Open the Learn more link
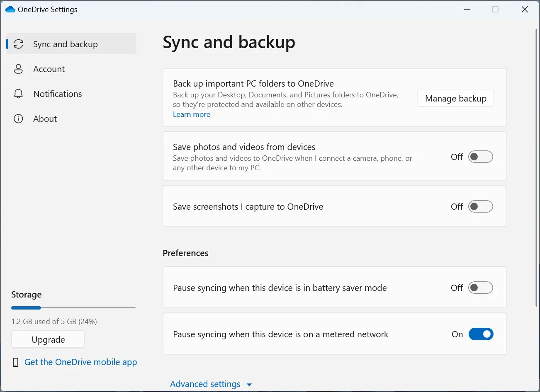 point(192,114)
